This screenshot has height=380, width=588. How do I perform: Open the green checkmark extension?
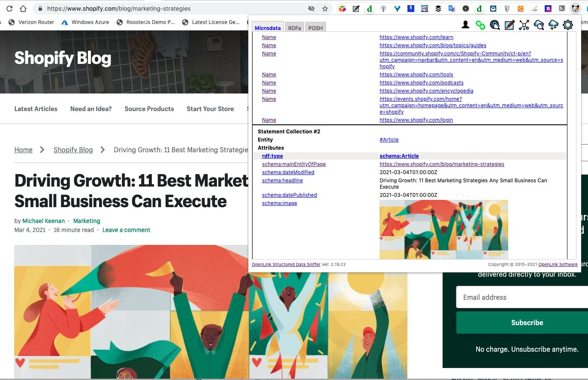coord(534,9)
